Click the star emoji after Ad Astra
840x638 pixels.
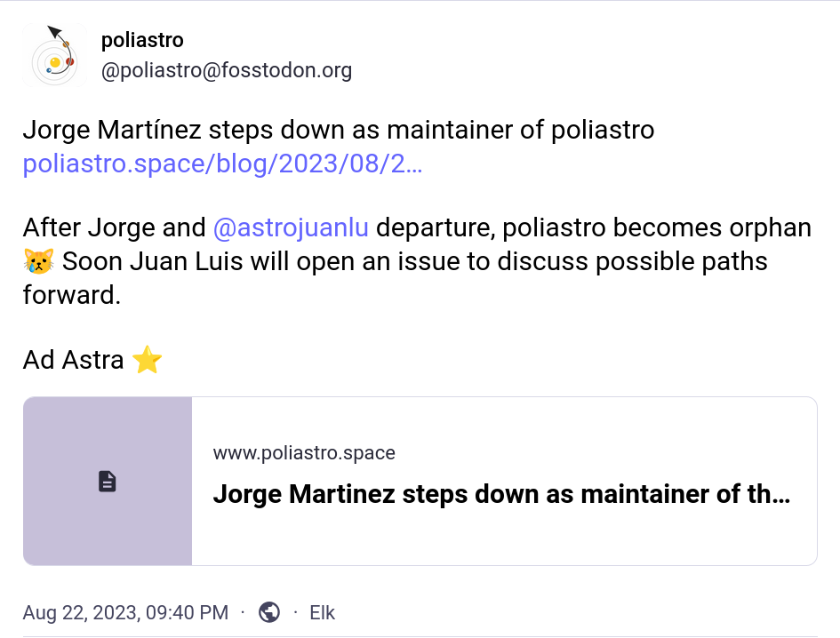147,361
